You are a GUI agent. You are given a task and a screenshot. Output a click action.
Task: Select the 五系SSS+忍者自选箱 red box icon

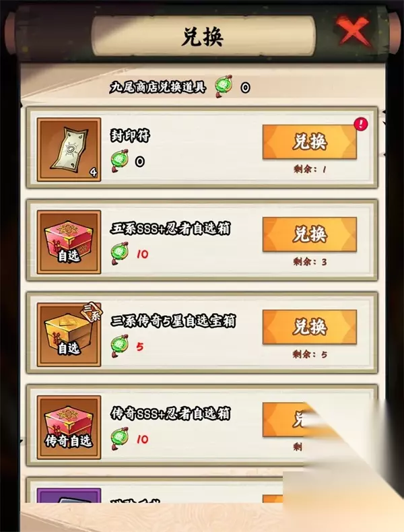click(69, 242)
